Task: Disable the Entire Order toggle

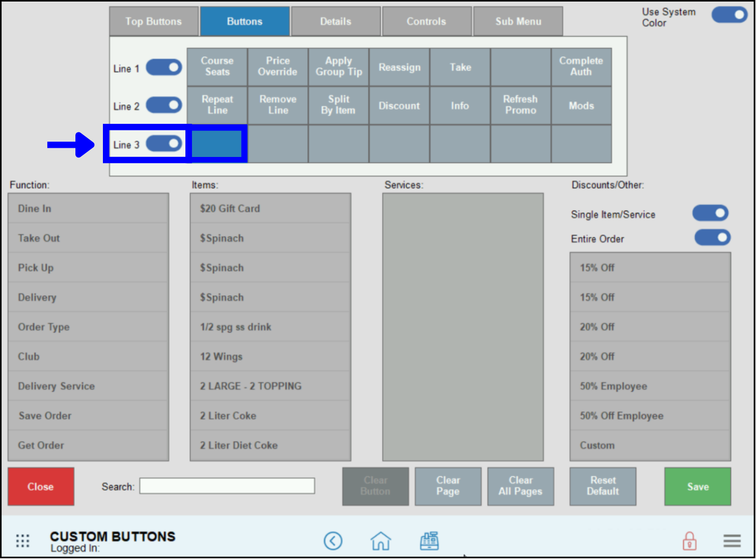Action: tap(712, 237)
